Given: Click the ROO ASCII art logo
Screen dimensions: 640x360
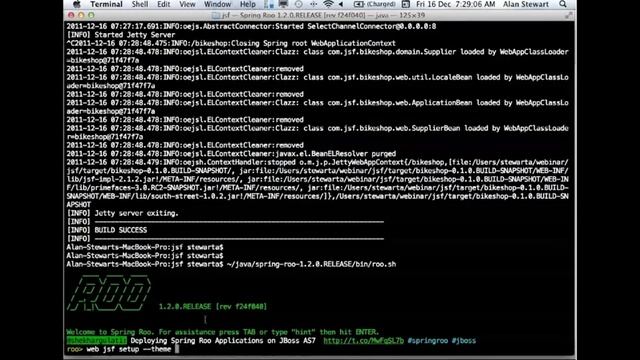Looking at the screenshot, I should [109, 293].
